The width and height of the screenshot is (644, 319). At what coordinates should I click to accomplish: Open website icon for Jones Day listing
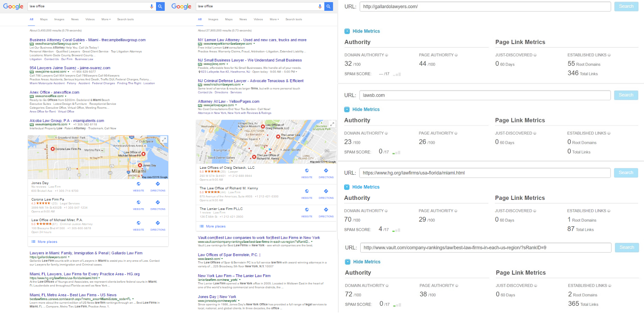138,184
